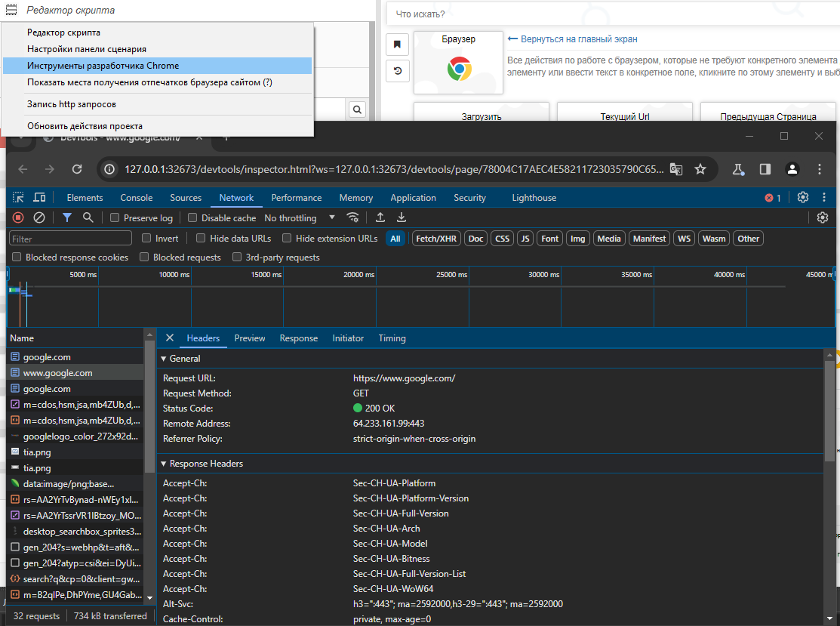Image resolution: width=840 pixels, height=626 pixels.
Task: Open DevTools main settings gear
Action: tap(803, 198)
